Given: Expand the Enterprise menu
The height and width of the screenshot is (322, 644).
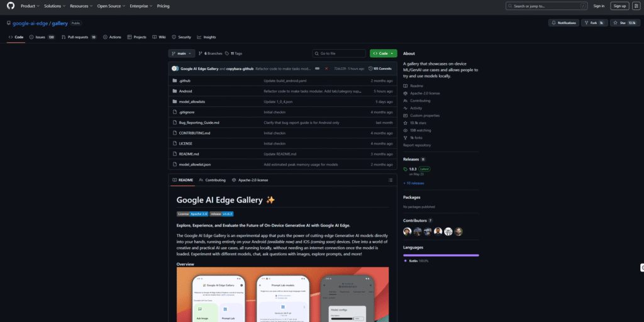Looking at the screenshot, I should click(141, 6).
